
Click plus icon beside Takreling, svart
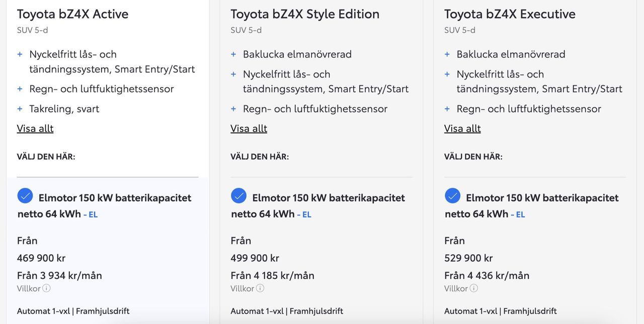(x=20, y=109)
